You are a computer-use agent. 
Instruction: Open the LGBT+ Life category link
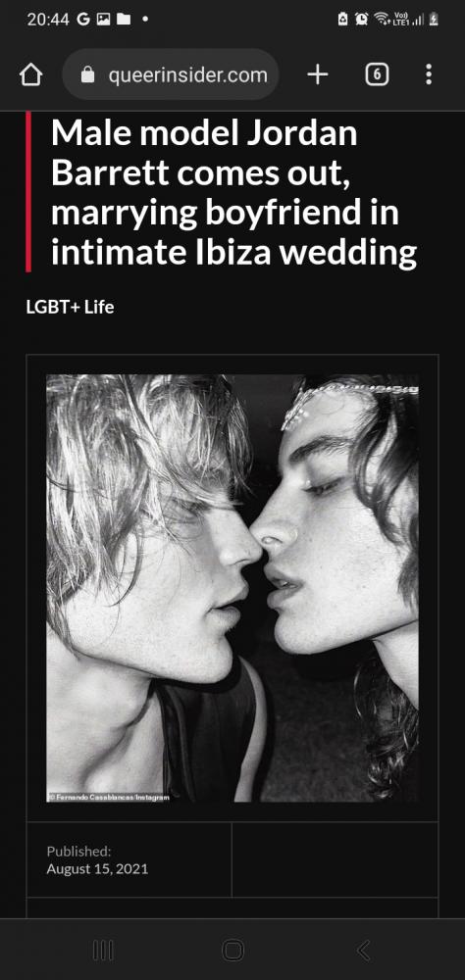[70, 307]
